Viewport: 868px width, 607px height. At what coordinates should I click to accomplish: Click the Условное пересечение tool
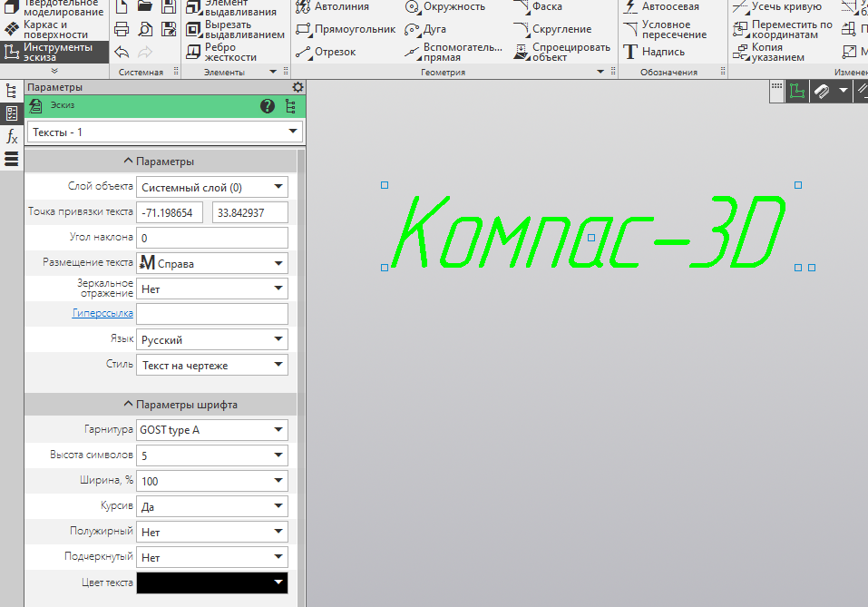tap(665, 29)
